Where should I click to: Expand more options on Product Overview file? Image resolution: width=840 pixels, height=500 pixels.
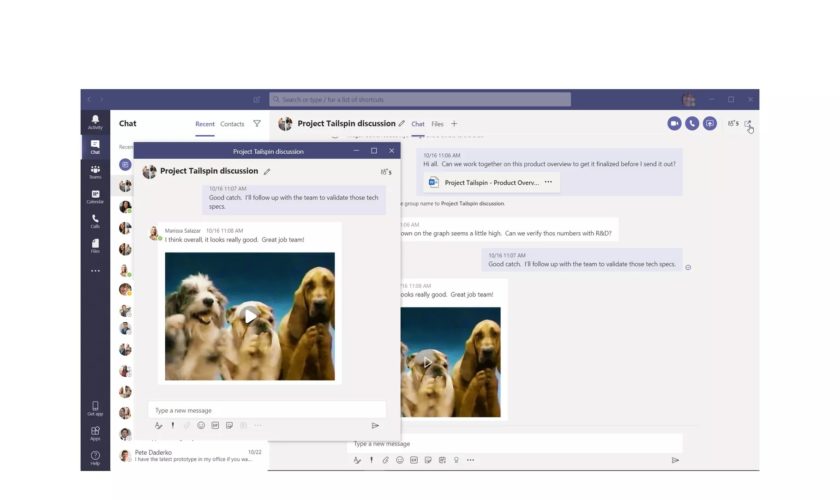[548, 182]
